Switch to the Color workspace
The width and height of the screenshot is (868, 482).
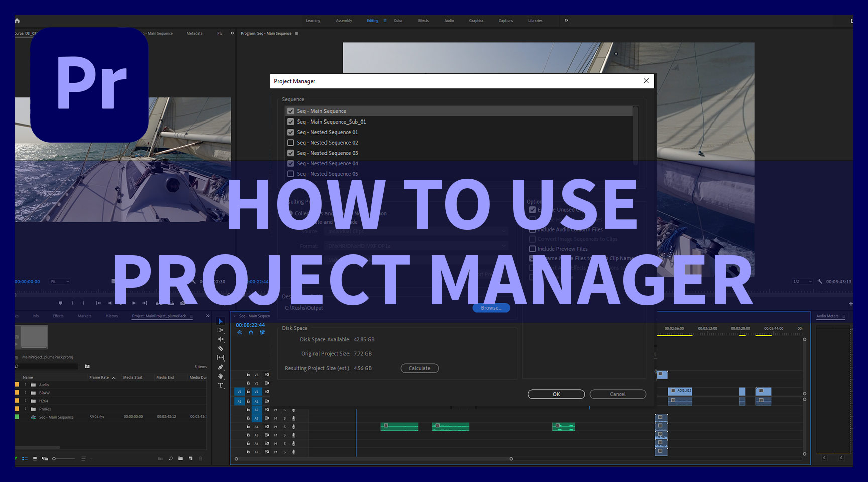[398, 21]
